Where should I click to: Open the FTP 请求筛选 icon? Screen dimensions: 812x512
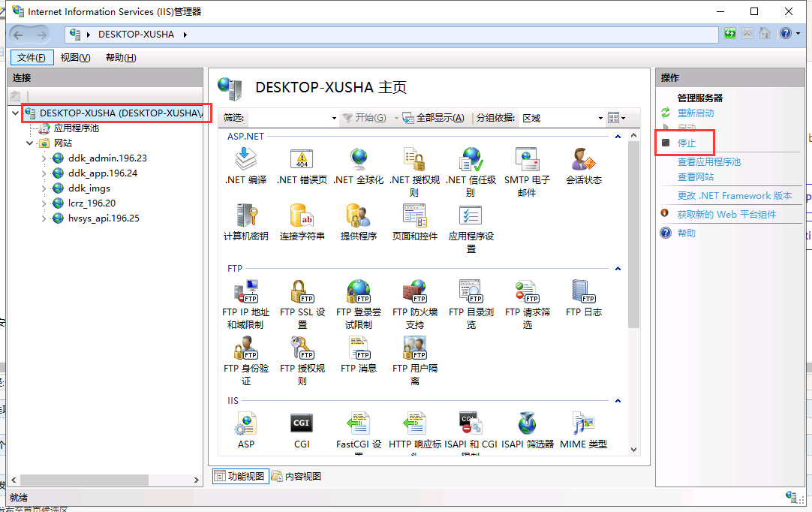click(x=527, y=291)
